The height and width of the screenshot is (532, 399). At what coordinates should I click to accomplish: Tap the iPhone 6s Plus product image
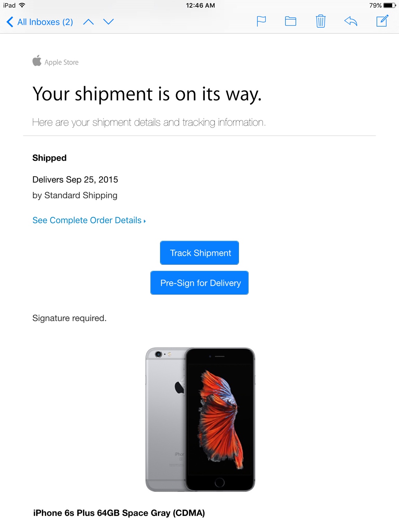(x=200, y=419)
